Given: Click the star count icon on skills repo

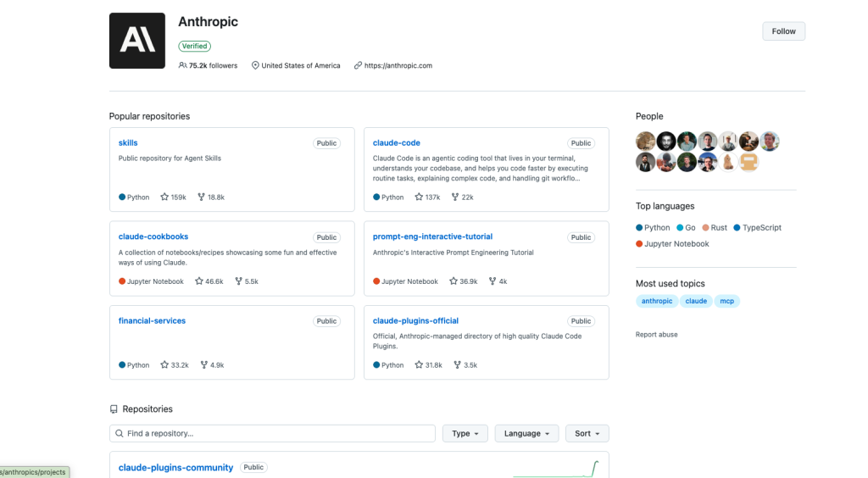Looking at the screenshot, I should point(164,197).
